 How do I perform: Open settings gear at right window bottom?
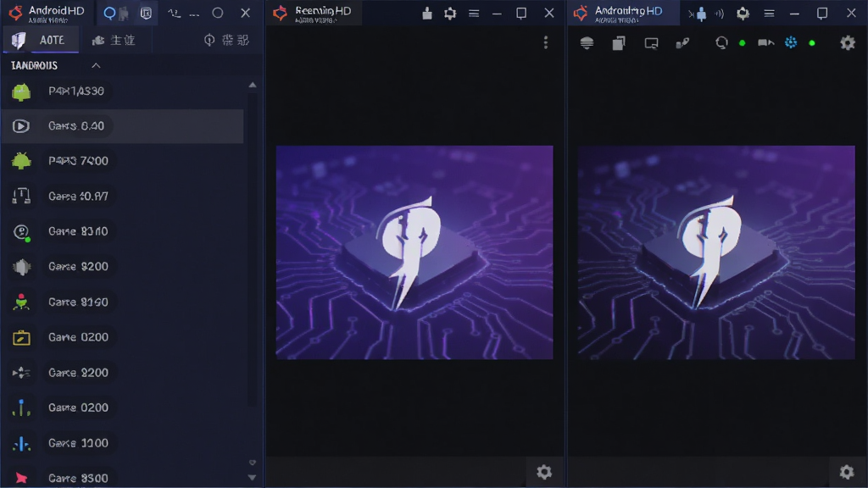(847, 472)
